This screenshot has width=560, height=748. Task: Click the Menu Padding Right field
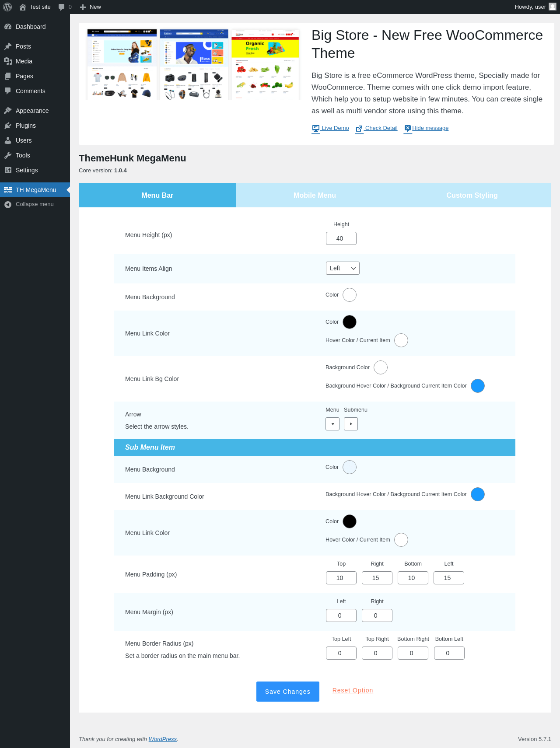click(377, 578)
